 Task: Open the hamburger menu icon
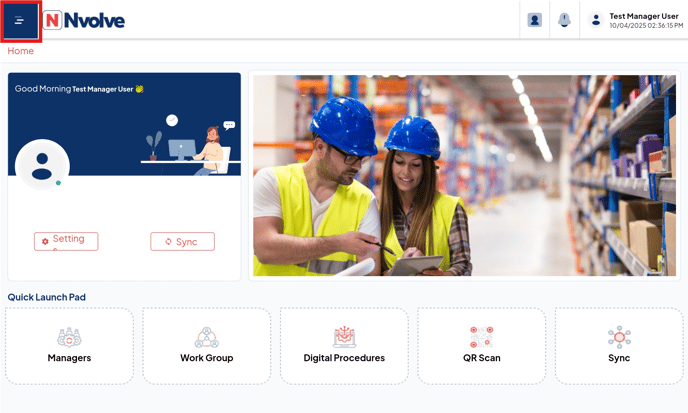19,21
